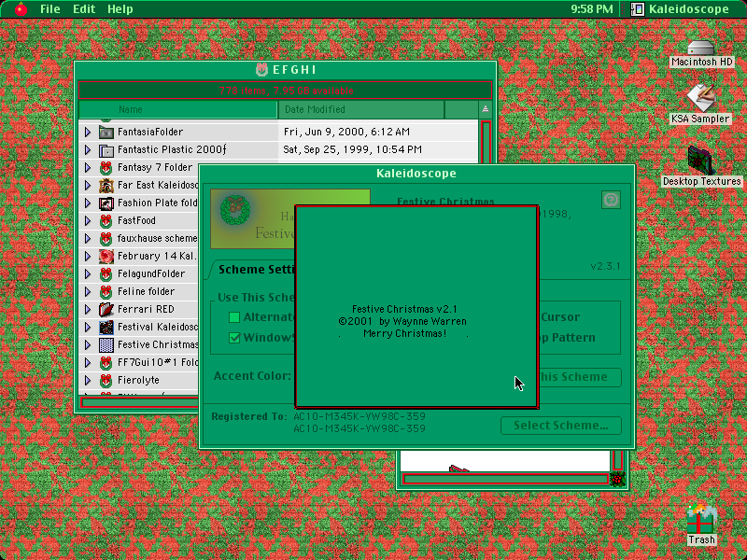Click the Registered To serial number text
Viewport: 747px width, 560px height.
(359, 423)
